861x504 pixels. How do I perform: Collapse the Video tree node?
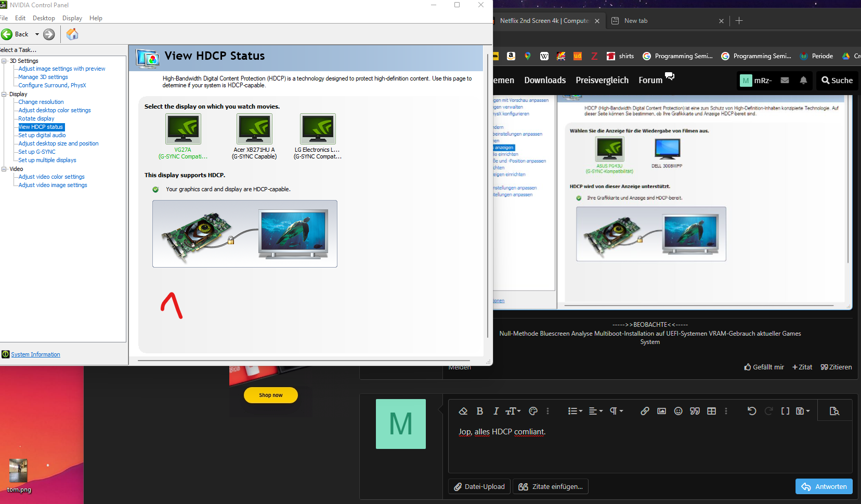click(4, 169)
